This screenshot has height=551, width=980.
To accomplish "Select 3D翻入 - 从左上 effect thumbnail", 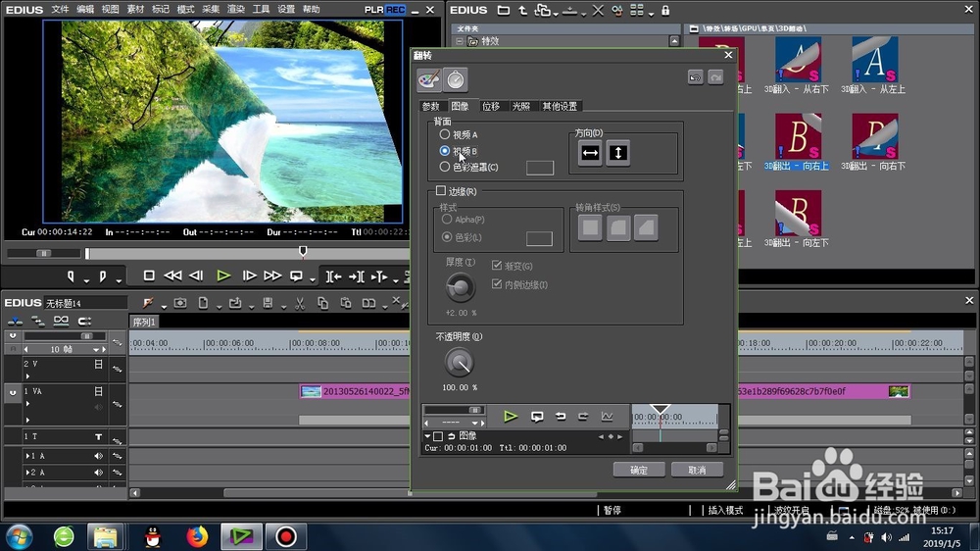I will click(x=874, y=60).
